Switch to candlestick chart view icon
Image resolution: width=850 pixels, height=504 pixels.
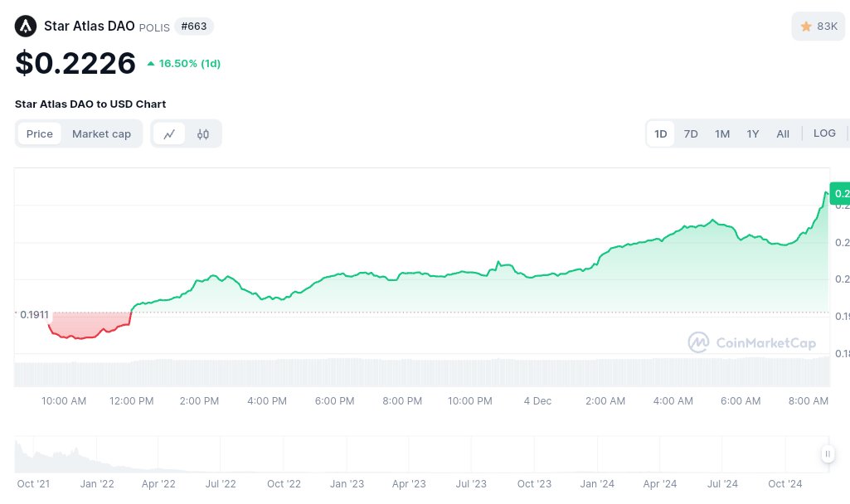202,133
